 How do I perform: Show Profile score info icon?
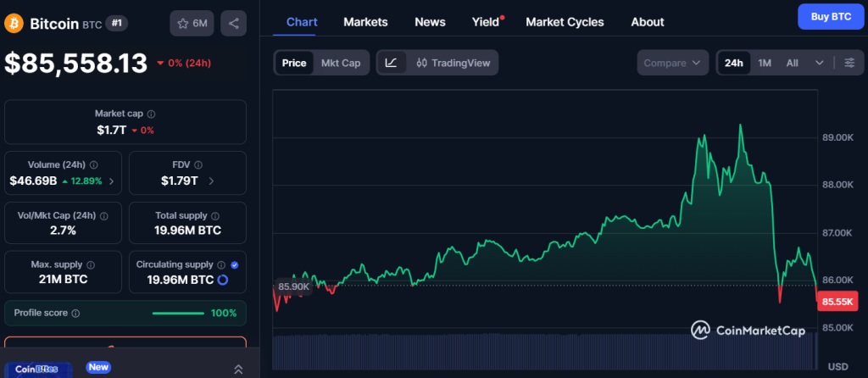(75, 314)
